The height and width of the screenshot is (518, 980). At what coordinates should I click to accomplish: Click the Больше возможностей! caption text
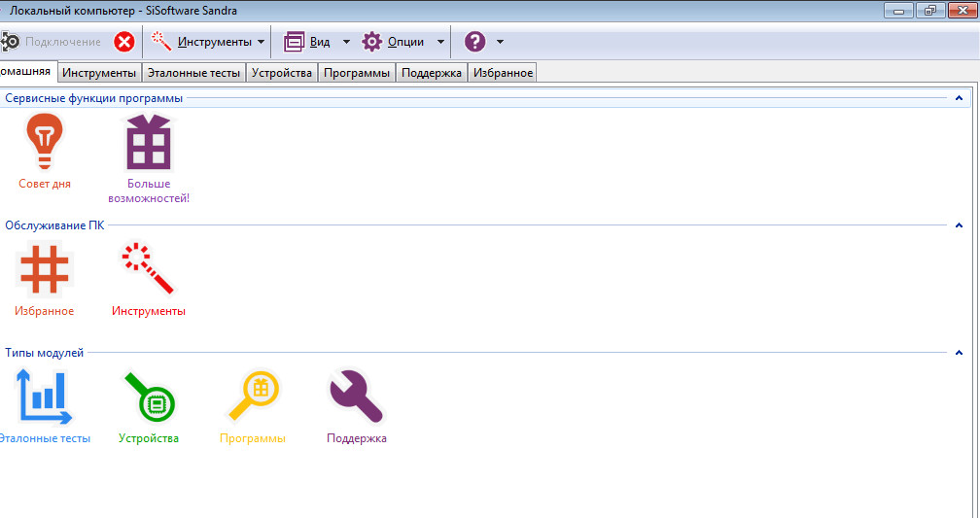pyautogui.click(x=149, y=191)
